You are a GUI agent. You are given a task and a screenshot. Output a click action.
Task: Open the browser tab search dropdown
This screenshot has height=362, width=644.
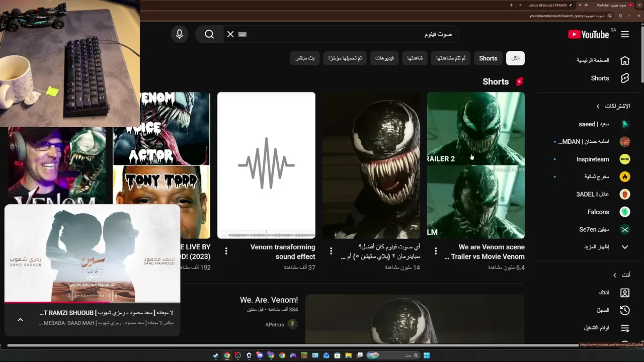tap(639, 5)
